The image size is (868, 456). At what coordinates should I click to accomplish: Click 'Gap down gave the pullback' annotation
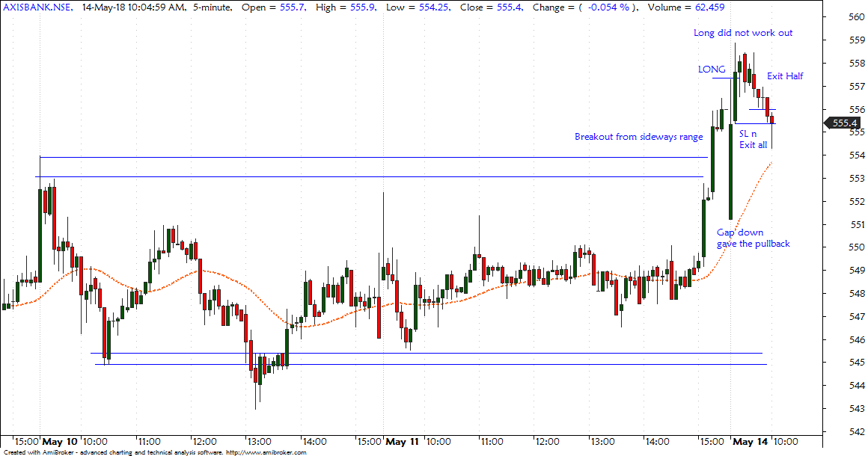tap(754, 238)
